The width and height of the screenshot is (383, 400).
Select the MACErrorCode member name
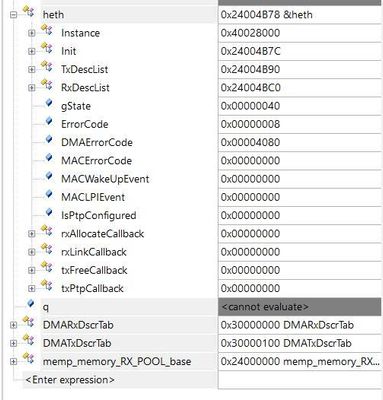click(96, 161)
